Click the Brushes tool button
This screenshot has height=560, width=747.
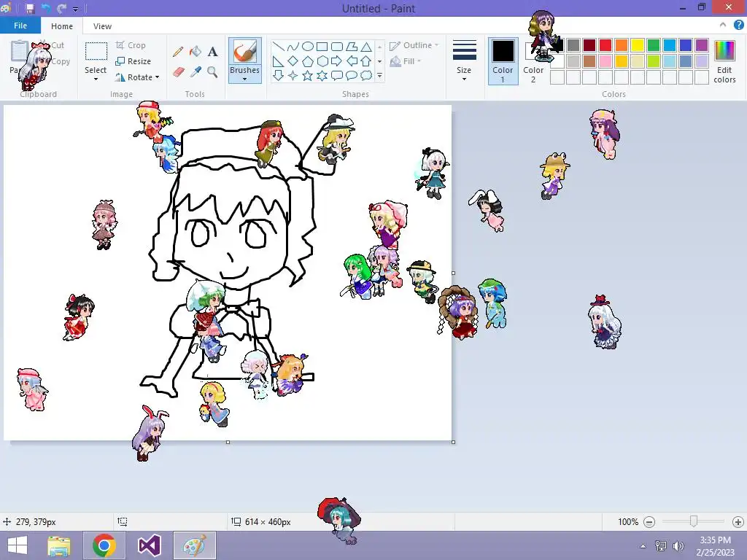245,51
